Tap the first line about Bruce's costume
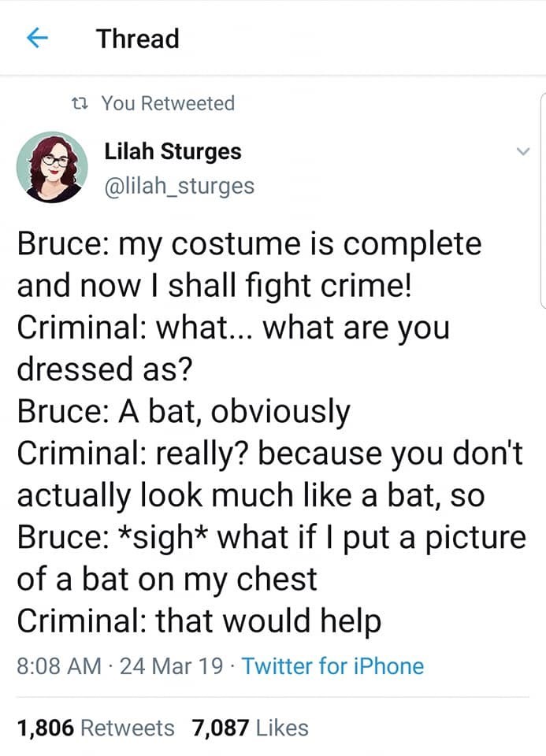The width and height of the screenshot is (546, 756). [249, 243]
